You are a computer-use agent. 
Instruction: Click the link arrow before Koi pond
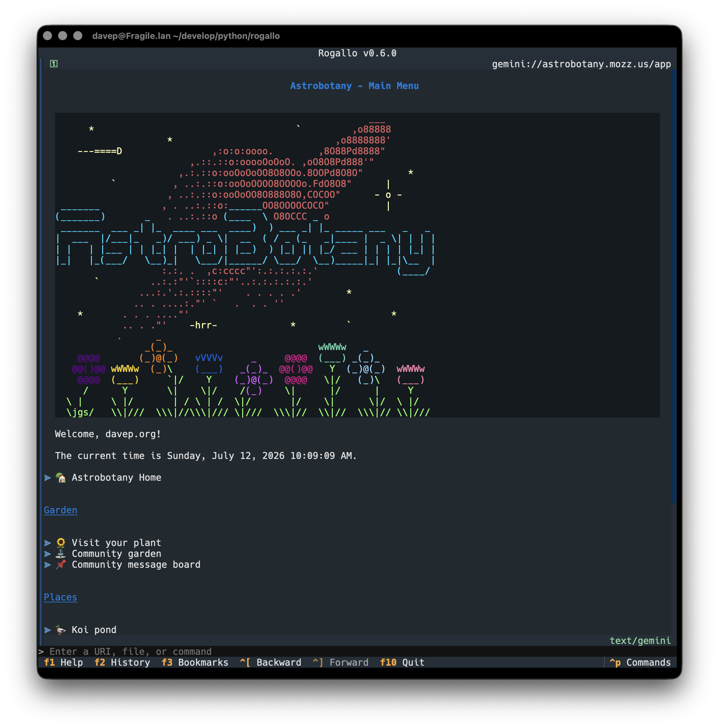pyautogui.click(x=47, y=630)
